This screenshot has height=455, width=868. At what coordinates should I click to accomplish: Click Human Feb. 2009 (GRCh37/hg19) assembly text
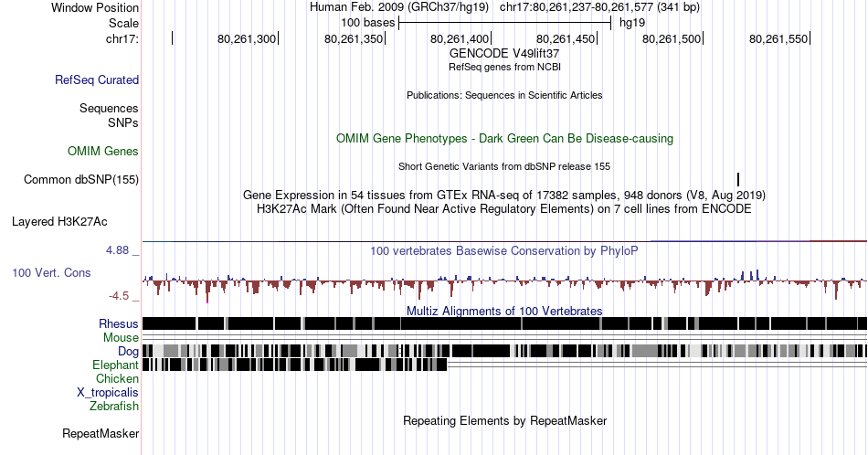(399, 7)
